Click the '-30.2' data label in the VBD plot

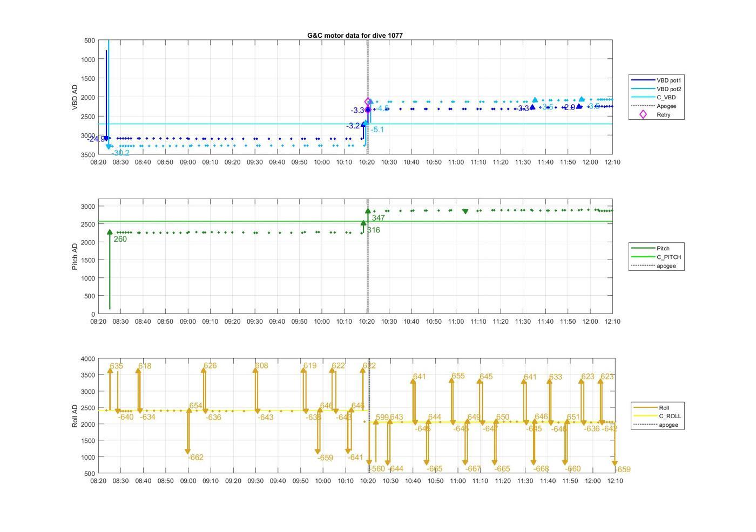[x=121, y=153]
